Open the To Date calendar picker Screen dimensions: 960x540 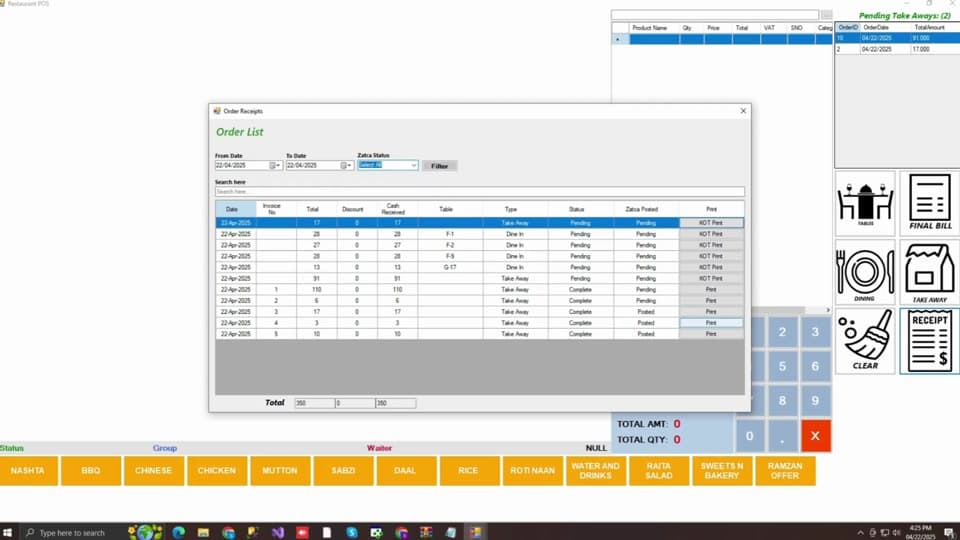point(345,165)
